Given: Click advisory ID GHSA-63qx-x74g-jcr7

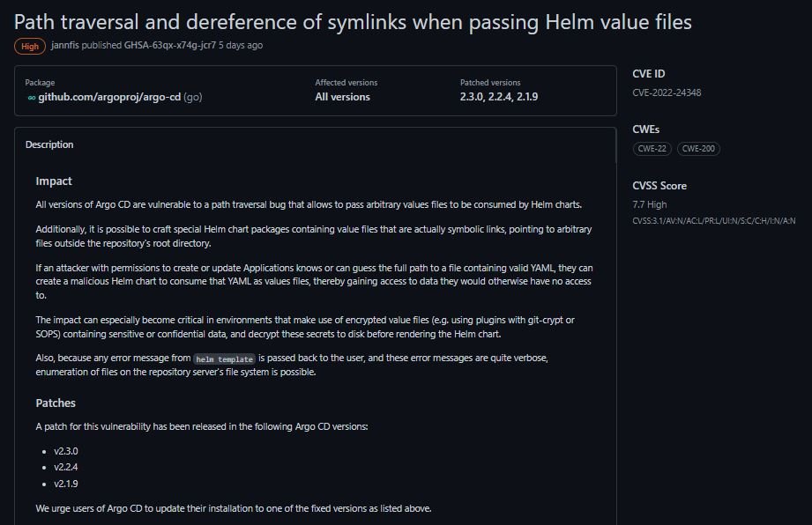Looking at the screenshot, I should tap(170, 46).
